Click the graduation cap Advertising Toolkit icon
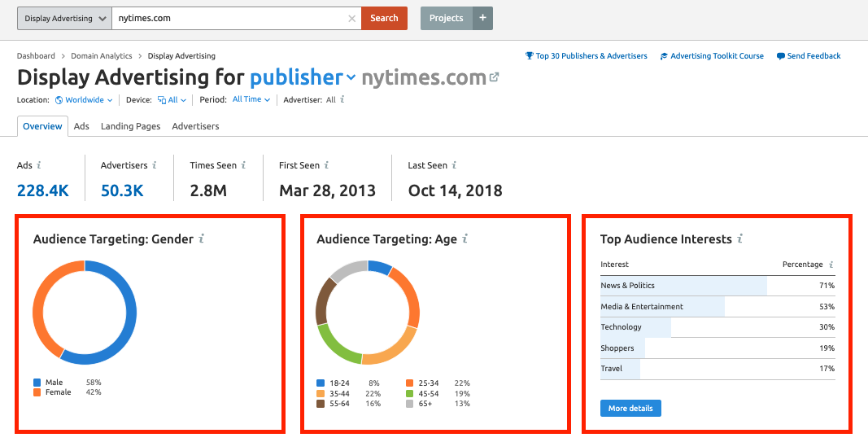The image size is (868, 442). 664,56
